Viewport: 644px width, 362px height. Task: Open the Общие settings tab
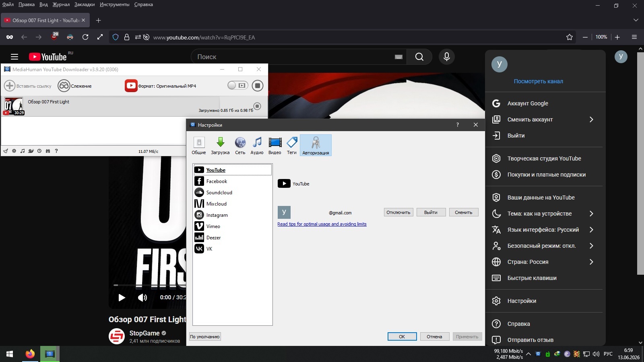199,145
